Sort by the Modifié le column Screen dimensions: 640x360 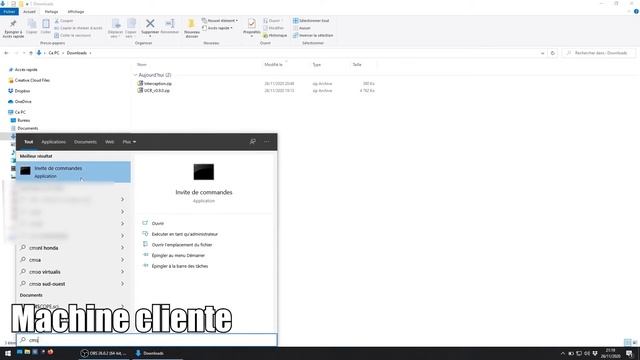(x=273, y=64)
